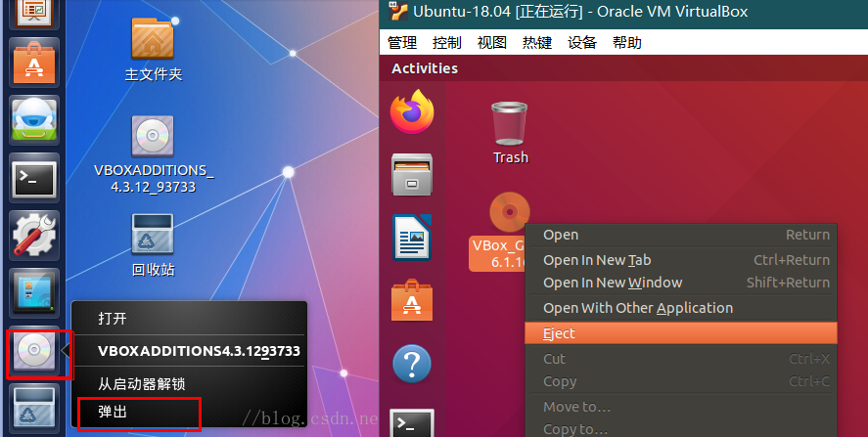Launch Terminal from the left launcher
868x437 pixels.
tap(34, 178)
